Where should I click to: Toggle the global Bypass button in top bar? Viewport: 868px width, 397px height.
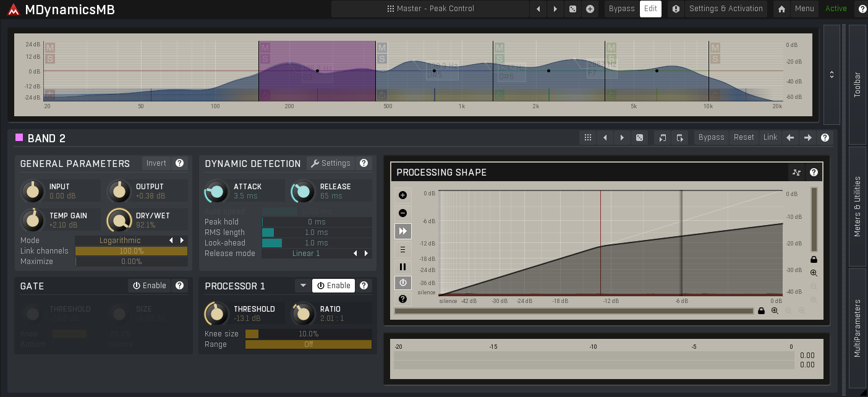coord(621,9)
